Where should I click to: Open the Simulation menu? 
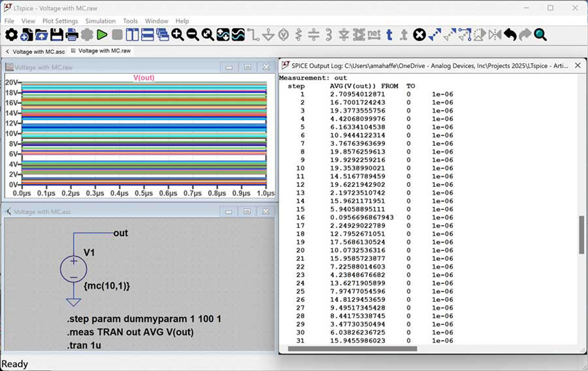(100, 21)
